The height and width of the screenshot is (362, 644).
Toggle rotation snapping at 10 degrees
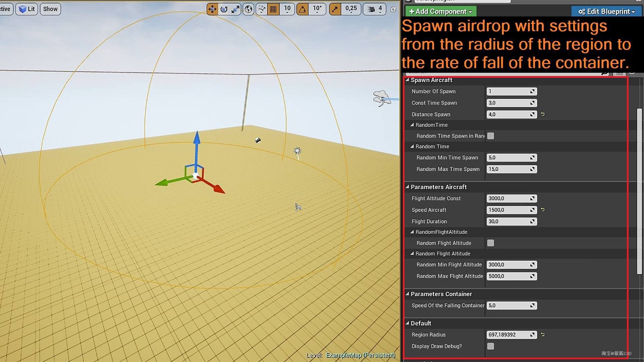tap(302, 9)
